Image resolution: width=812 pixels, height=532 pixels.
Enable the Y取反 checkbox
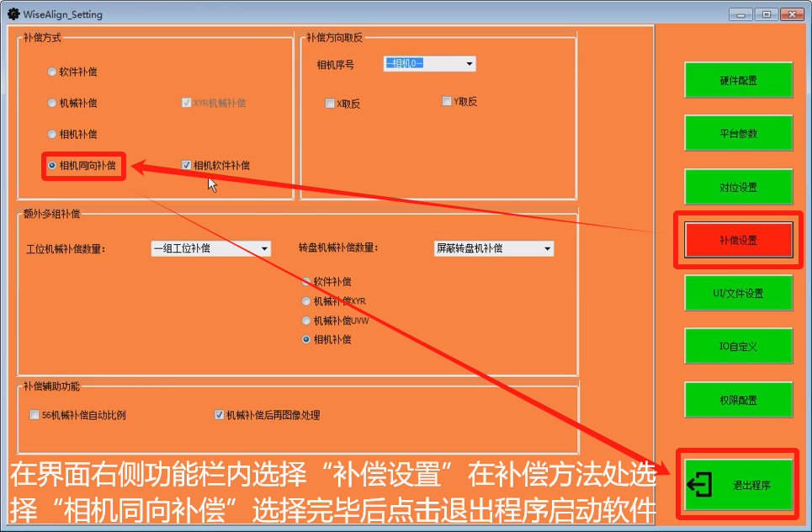pyautogui.click(x=447, y=102)
